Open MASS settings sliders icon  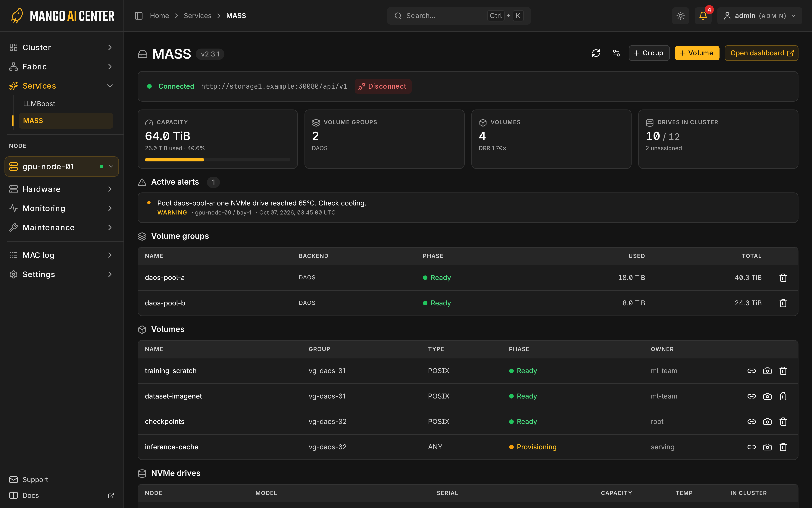click(x=616, y=53)
